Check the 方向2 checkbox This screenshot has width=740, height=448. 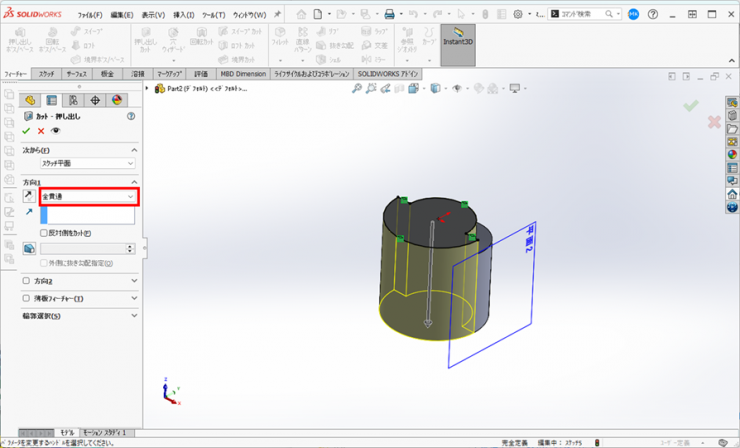[26, 282]
